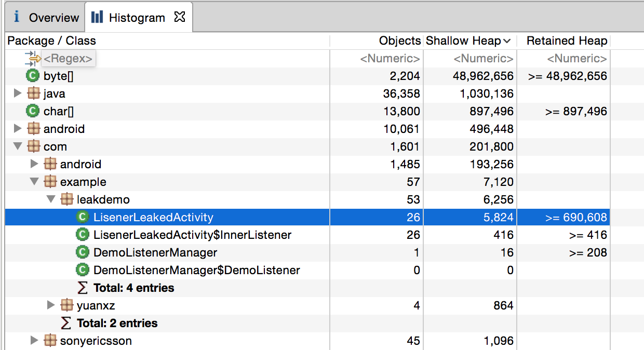Close the Histogram tab
Viewport: 644px width, 350px height.
(x=179, y=17)
